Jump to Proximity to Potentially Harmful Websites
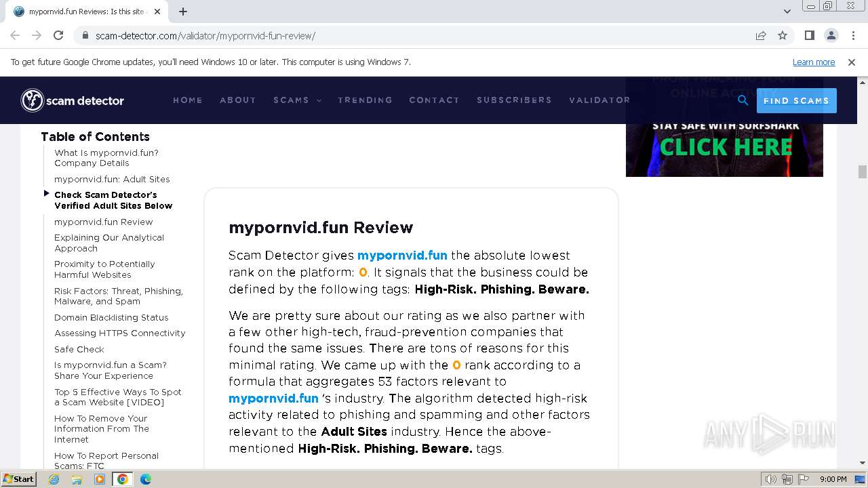The image size is (868, 488). [104, 270]
